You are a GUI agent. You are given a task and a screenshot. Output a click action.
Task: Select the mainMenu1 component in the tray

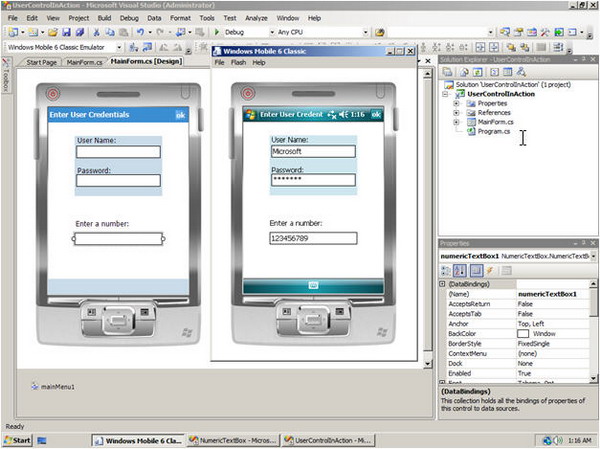(53, 387)
